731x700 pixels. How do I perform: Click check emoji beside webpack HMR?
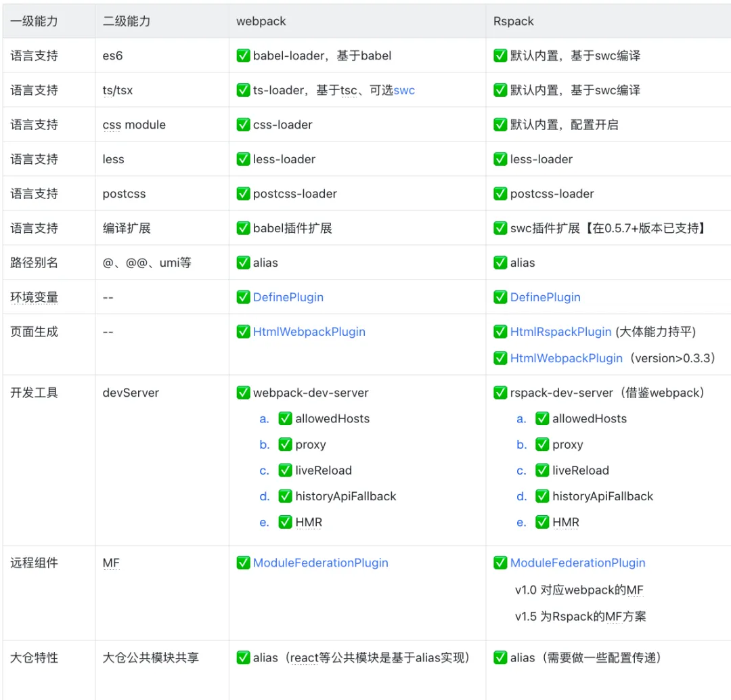[286, 522]
